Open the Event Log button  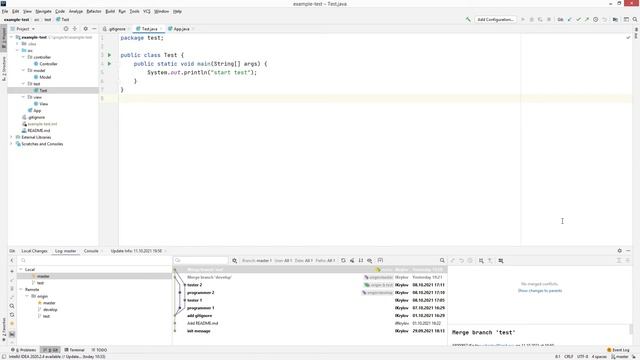click(618, 350)
